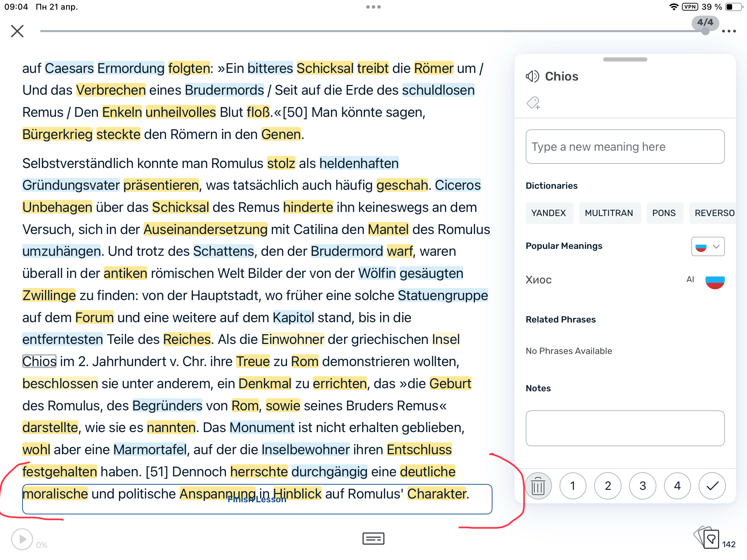Tap the blue word Inselbewohner
The height and width of the screenshot is (560, 747).
[306, 449]
